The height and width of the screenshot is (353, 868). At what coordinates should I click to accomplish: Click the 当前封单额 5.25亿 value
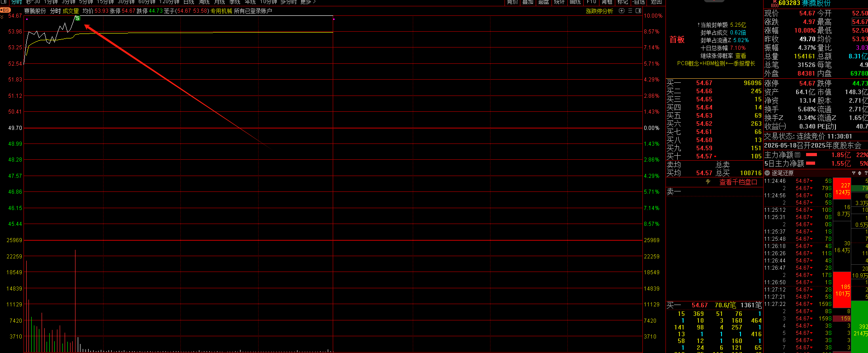(x=738, y=25)
